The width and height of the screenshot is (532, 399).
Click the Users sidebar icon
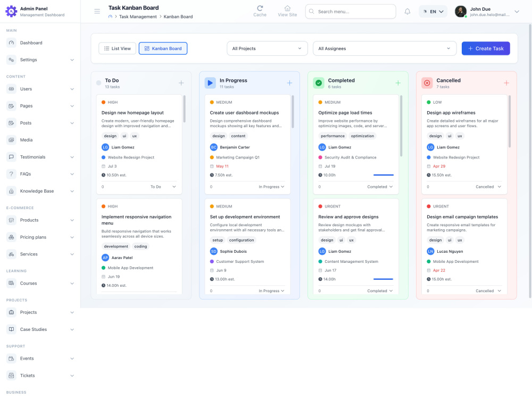point(11,89)
